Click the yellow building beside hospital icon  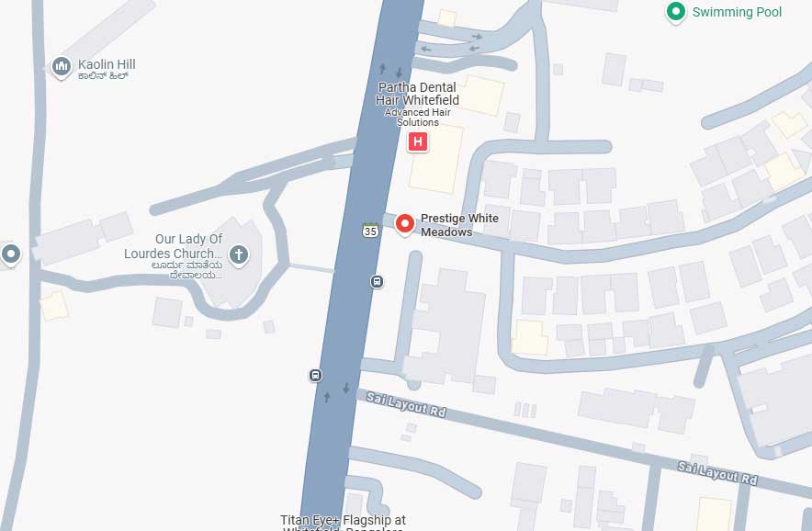(437, 159)
